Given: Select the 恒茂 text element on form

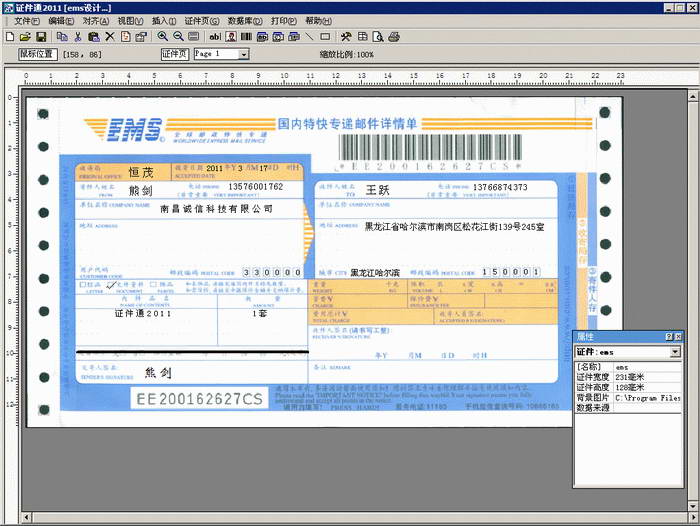Looking at the screenshot, I should coord(141,172).
